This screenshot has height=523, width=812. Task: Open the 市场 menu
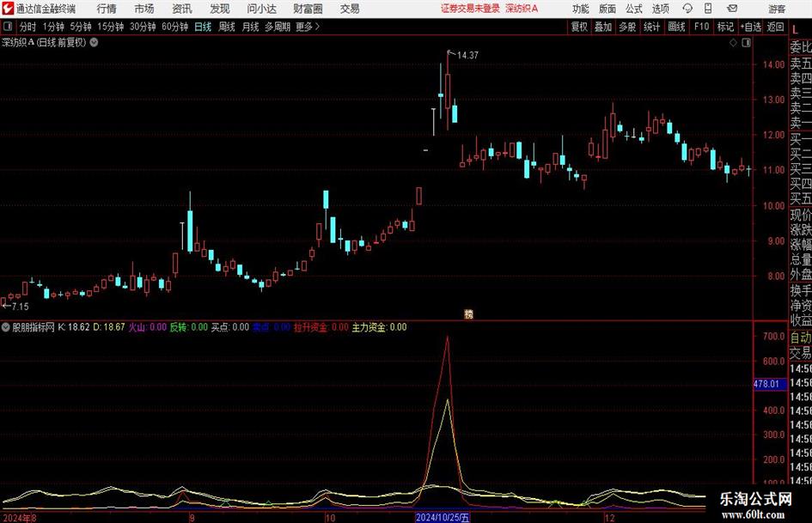click(144, 9)
